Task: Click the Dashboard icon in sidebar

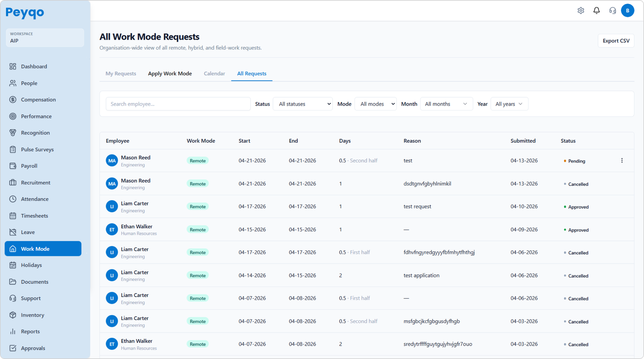Action: [x=13, y=66]
